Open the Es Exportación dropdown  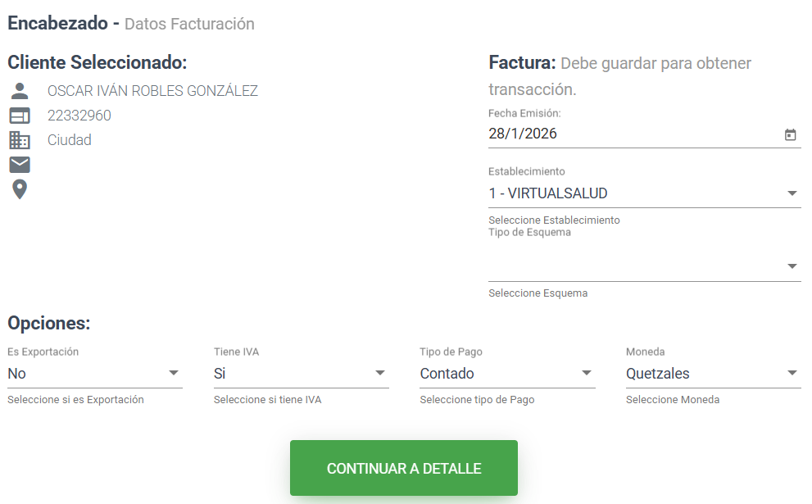point(94,374)
